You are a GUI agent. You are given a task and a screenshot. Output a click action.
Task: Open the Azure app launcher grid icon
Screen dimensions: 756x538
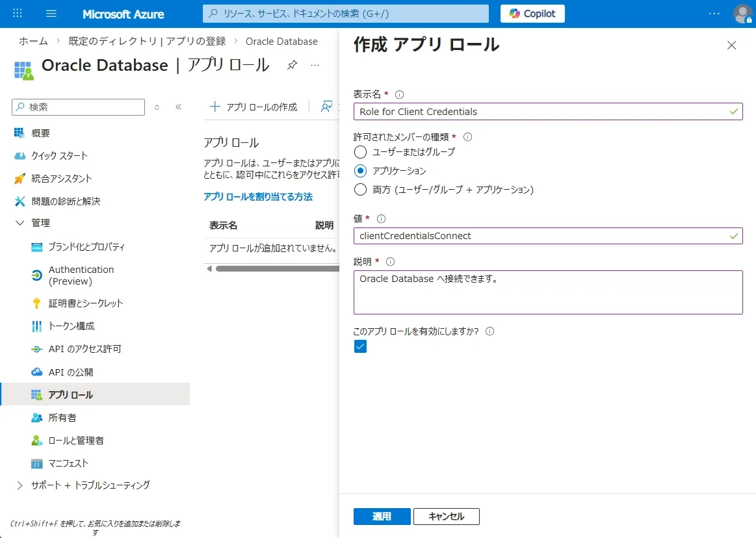[17, 14]
